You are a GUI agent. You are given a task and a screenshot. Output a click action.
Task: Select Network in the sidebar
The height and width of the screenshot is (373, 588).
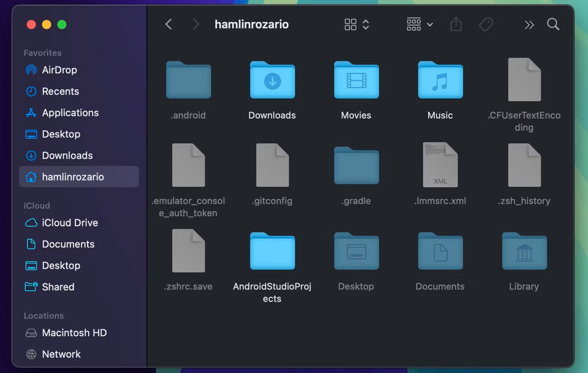tap(61, 354)
